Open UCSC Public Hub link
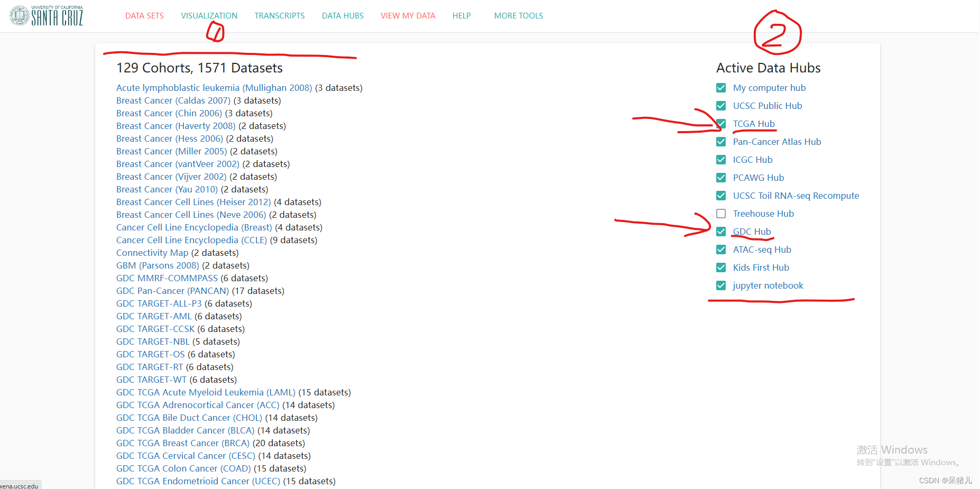 768,106
